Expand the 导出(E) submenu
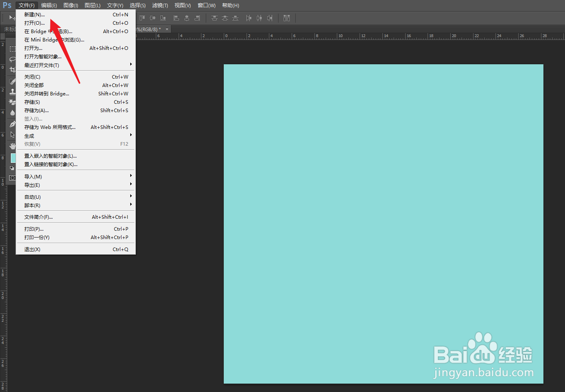 76,185
